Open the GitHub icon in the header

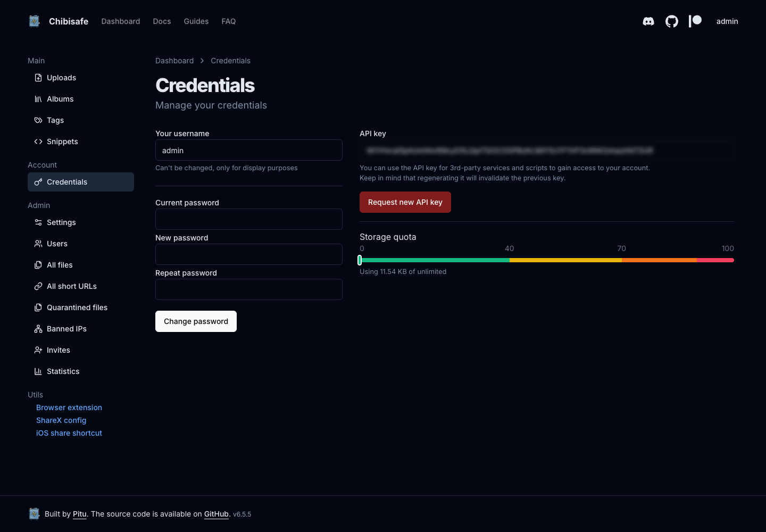click(x=672, y=21)
